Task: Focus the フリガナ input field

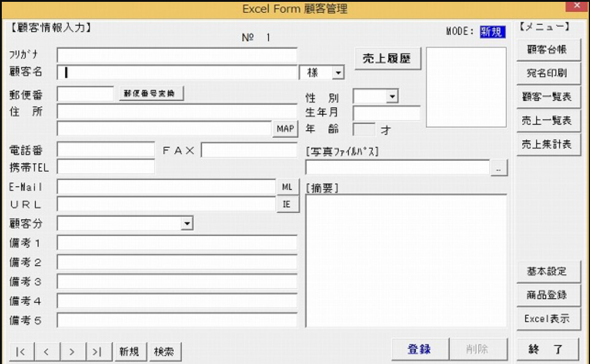Action: point(177,55)
